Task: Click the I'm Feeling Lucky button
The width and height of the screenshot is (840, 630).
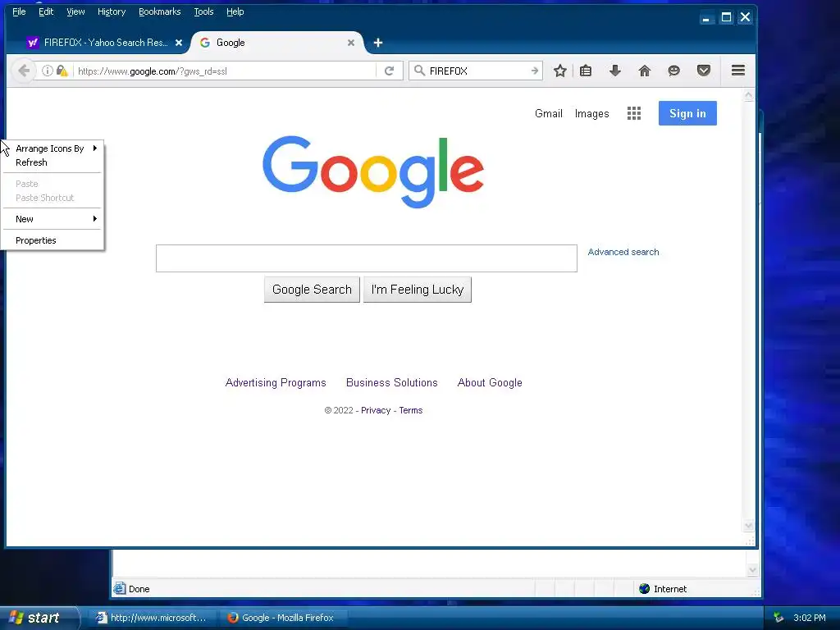Action: click(x=418, y=290)
